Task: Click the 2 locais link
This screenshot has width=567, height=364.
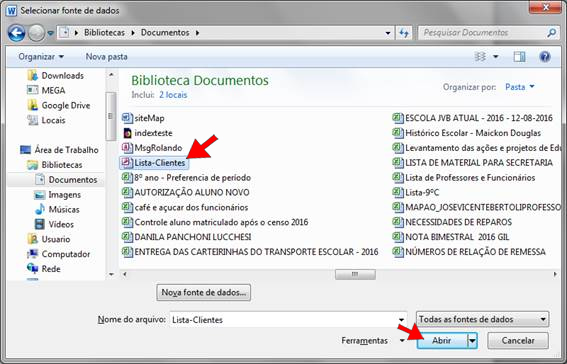Action: point(173,95)
